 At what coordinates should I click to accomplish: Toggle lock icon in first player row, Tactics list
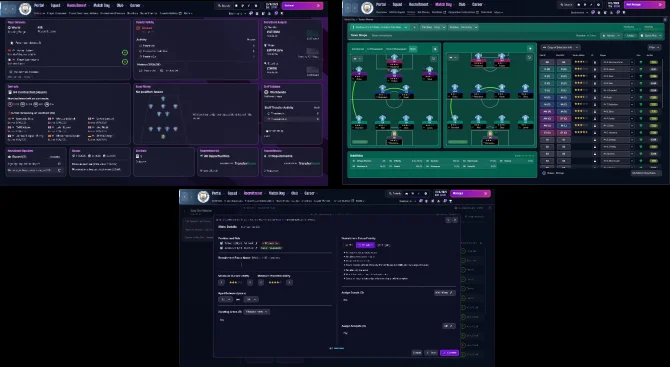tap(594, 62)
